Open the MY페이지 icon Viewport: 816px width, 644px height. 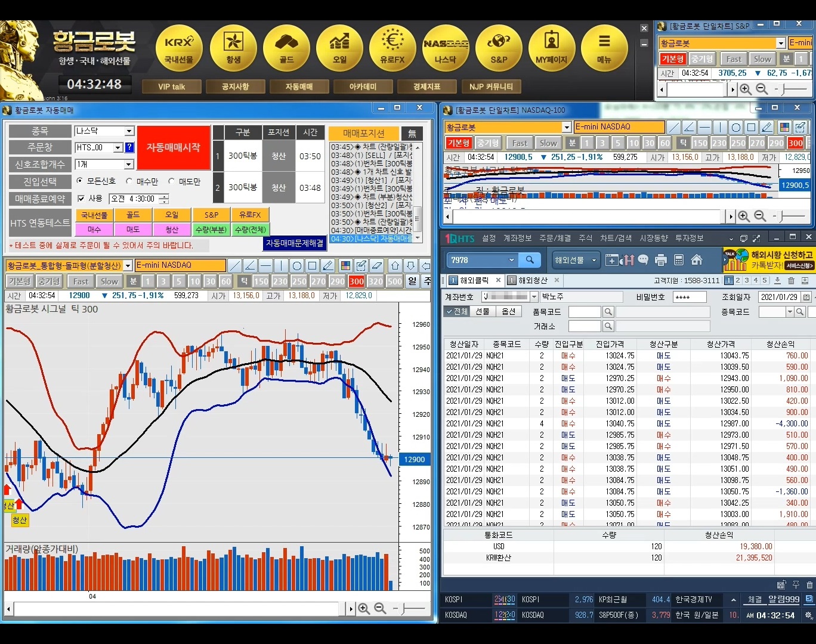(x=552, y=48)
